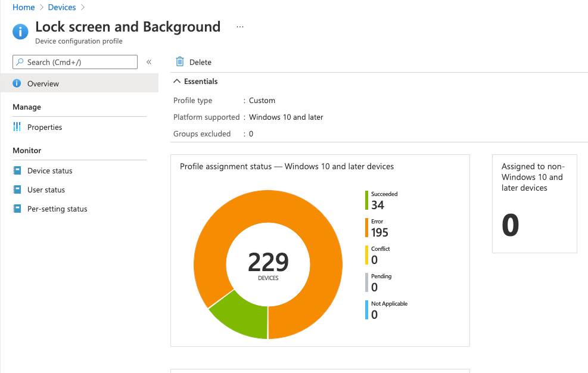Select Overview in the sidebar
The image size is (588, 373).
pos(79,83)
